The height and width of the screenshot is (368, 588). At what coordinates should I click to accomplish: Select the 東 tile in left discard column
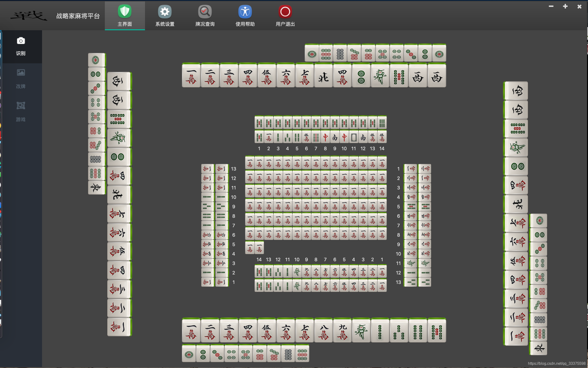[x=96, y=187]
